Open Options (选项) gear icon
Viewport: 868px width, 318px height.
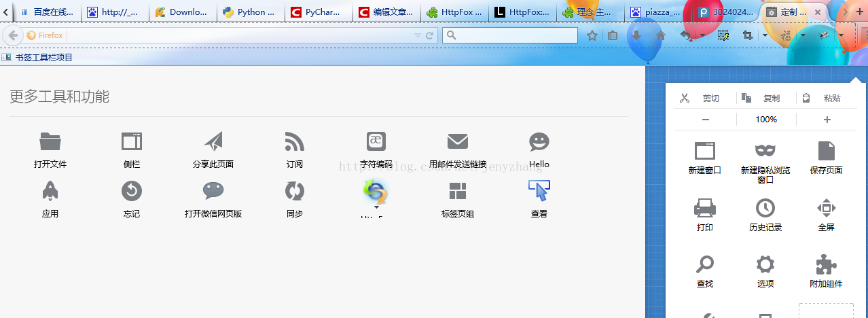pyautogui.click(x=765, y=264)
